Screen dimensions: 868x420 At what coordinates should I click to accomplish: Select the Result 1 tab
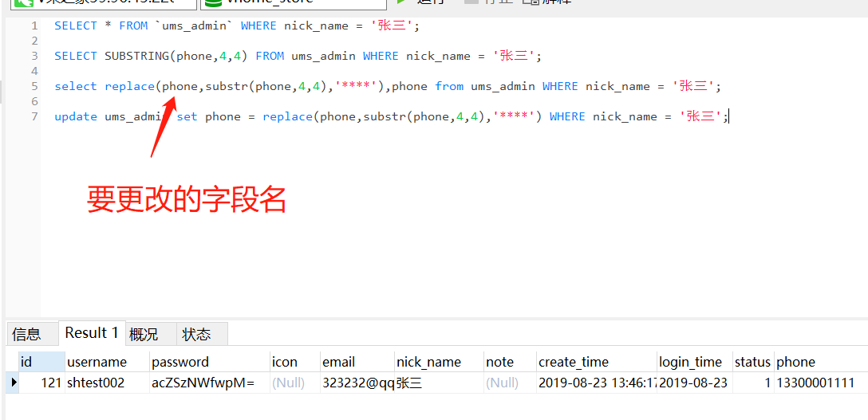coord(92,332)
